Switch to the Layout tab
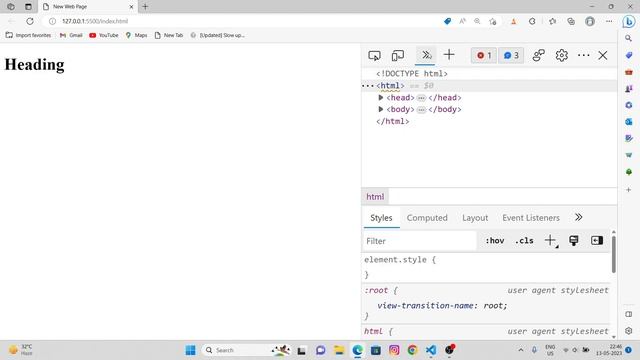Image resolution: width=640 pixels, height=360 pixels. point(475,218)
